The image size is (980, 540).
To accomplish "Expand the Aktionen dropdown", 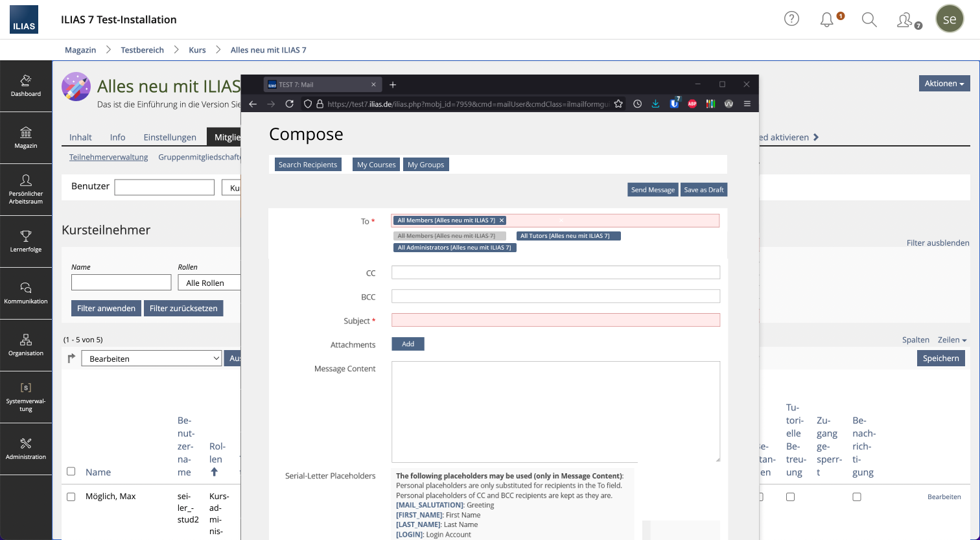I will tap(944, 84).
